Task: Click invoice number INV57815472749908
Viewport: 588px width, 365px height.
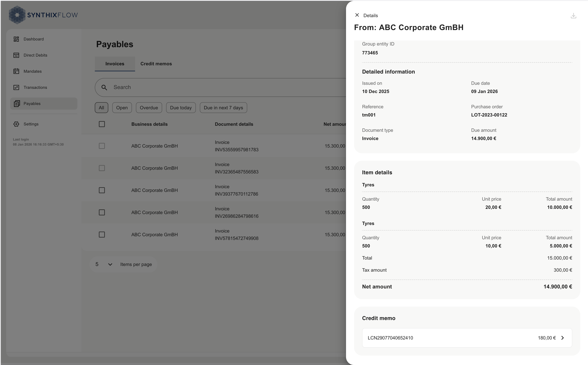Action: click(x=236, y=239)
